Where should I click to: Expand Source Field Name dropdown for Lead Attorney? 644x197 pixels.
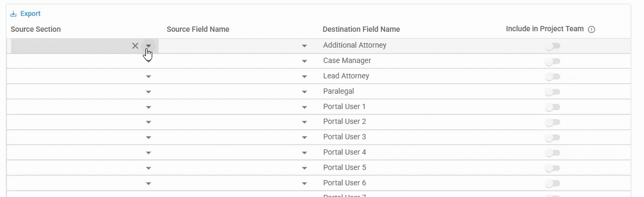tap(304, 77)
